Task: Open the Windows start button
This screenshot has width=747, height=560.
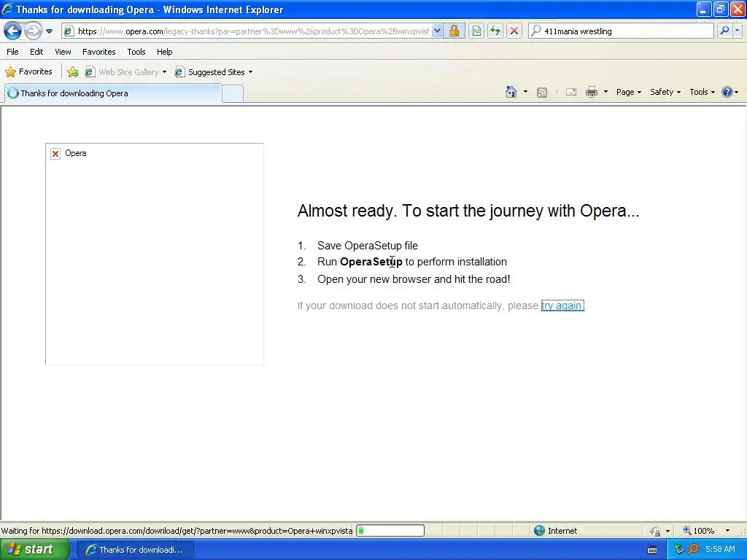Action: point(34,550)
